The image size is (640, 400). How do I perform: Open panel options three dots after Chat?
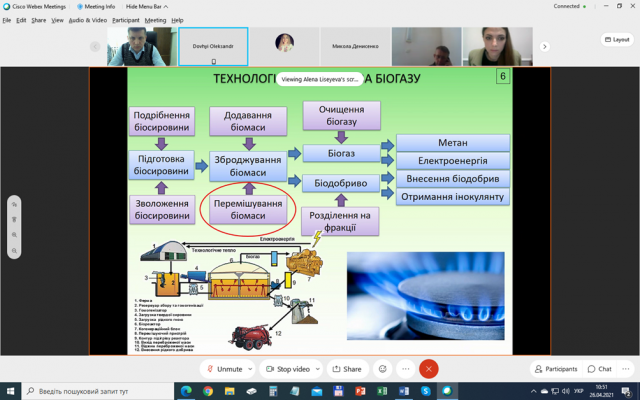626,369
